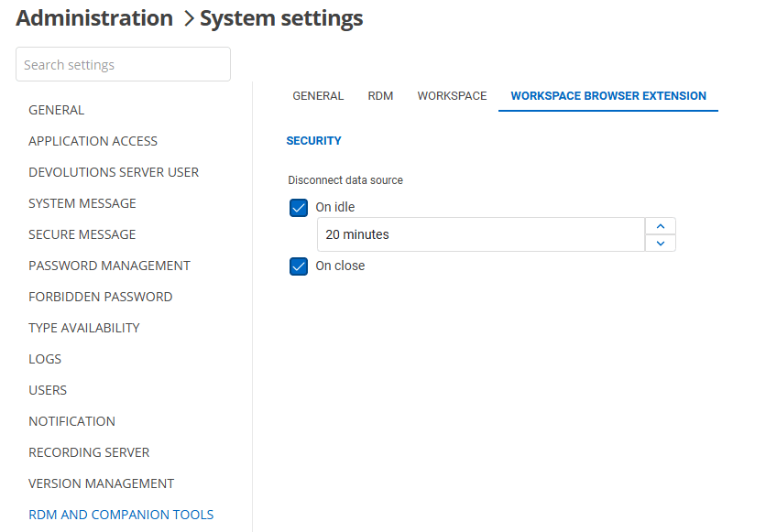Go to APPLICATION ACCESS settings
The image size is (766, 532).
coord(93,140)
